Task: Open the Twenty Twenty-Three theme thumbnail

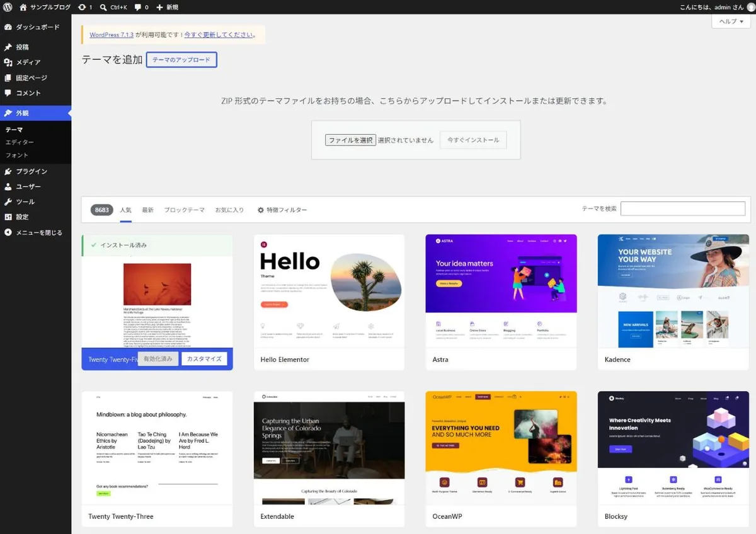Action: click(x=157, y=448)
